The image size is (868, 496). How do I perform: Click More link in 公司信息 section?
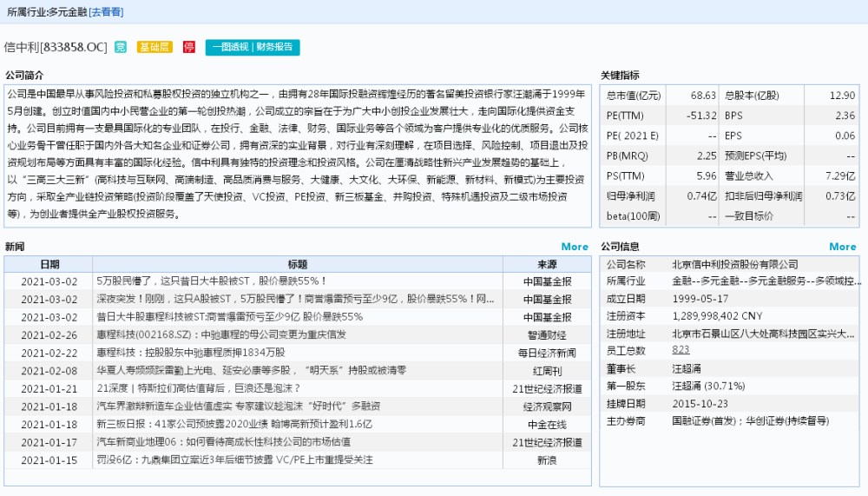point(842,247)
